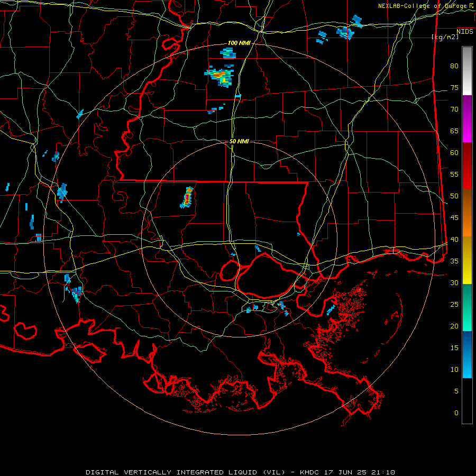476x476 pixels.
Task: Click scale value 70 on the legend
Action: tap(454, 109)
